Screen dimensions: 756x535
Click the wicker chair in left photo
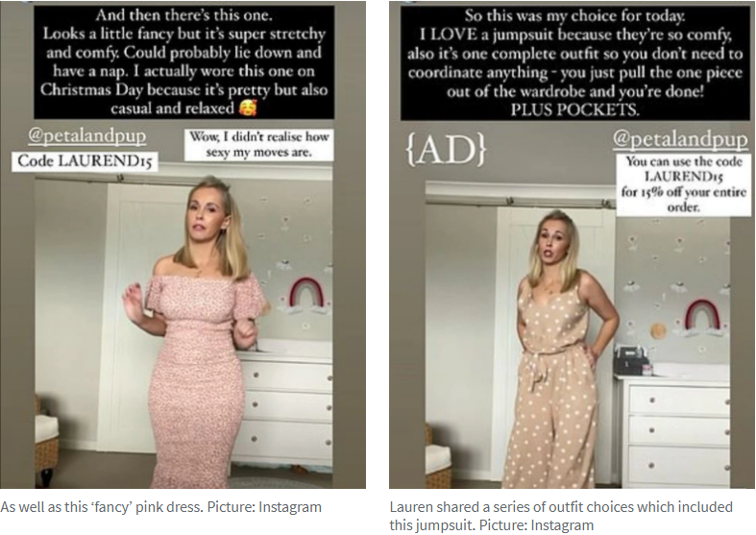pyautogui.click(x=46, y=441)
